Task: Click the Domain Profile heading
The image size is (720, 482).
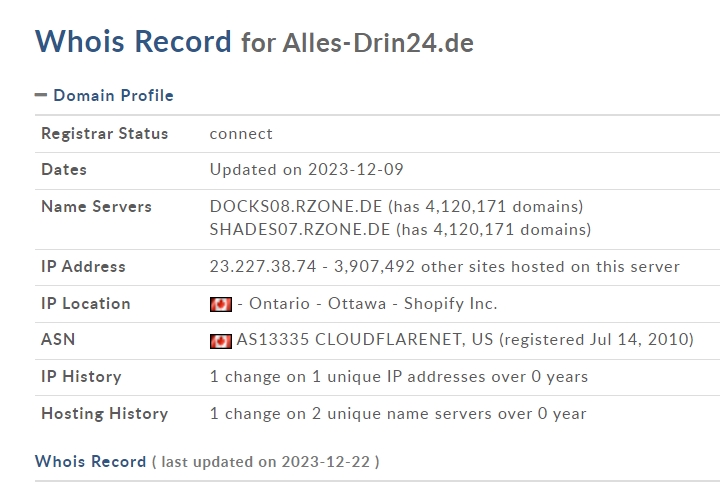Action: [113, 95]
